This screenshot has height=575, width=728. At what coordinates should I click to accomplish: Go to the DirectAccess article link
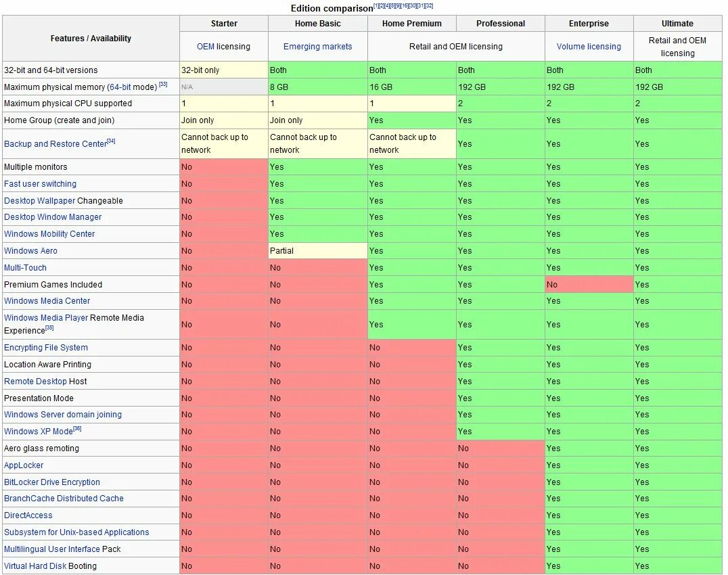pyautogui.click(x=28, y=515)
